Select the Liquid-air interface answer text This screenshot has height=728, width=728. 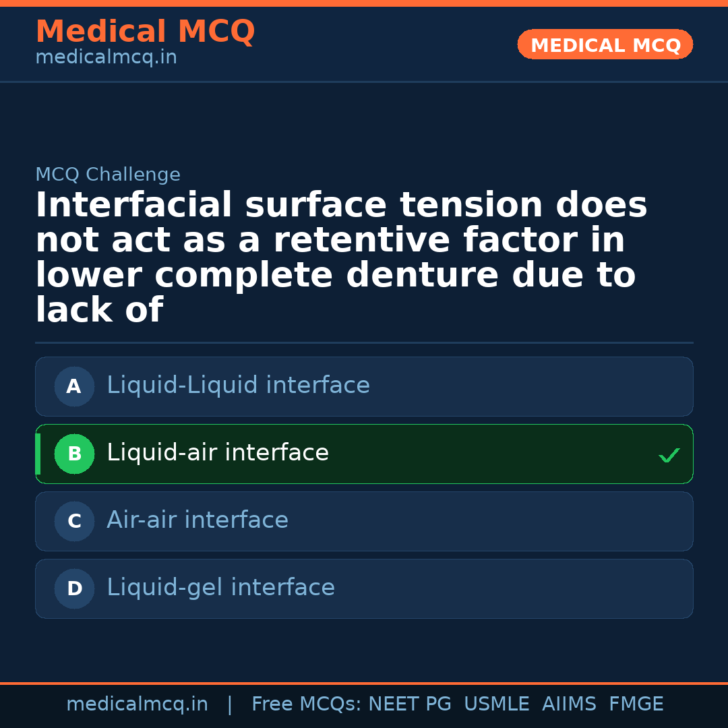[218, 453]
